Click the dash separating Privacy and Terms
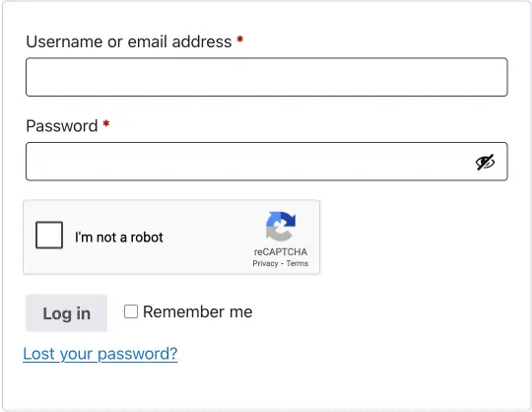532x412 pixels. [282, 264]
